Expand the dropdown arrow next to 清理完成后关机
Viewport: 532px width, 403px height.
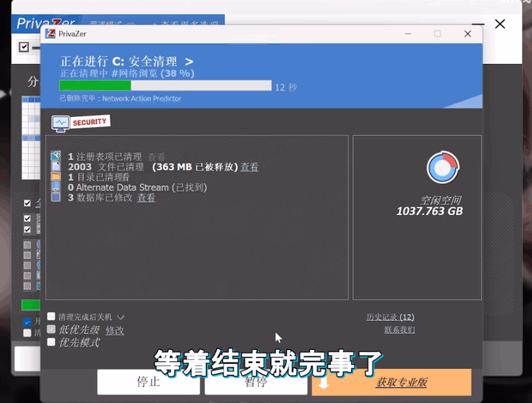(120, 318)
